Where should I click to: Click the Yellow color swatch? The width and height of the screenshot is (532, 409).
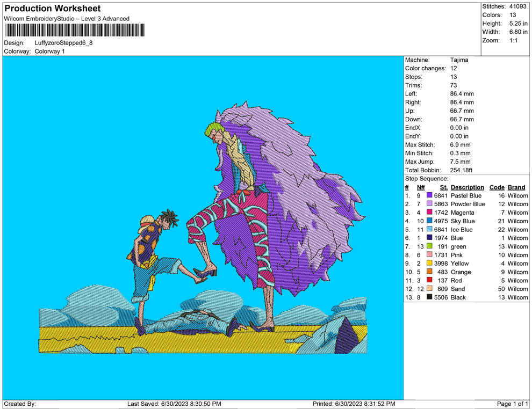click(429, 264)
